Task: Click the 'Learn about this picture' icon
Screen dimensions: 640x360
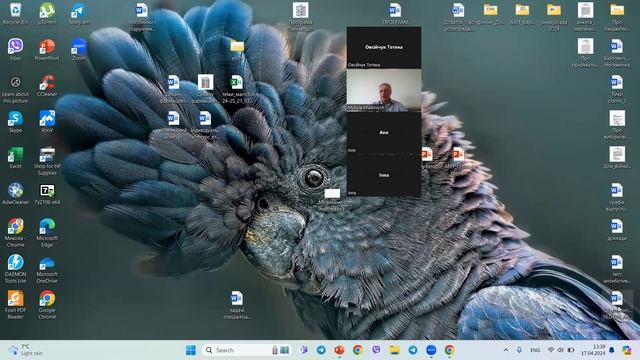Action: point(15,89)
